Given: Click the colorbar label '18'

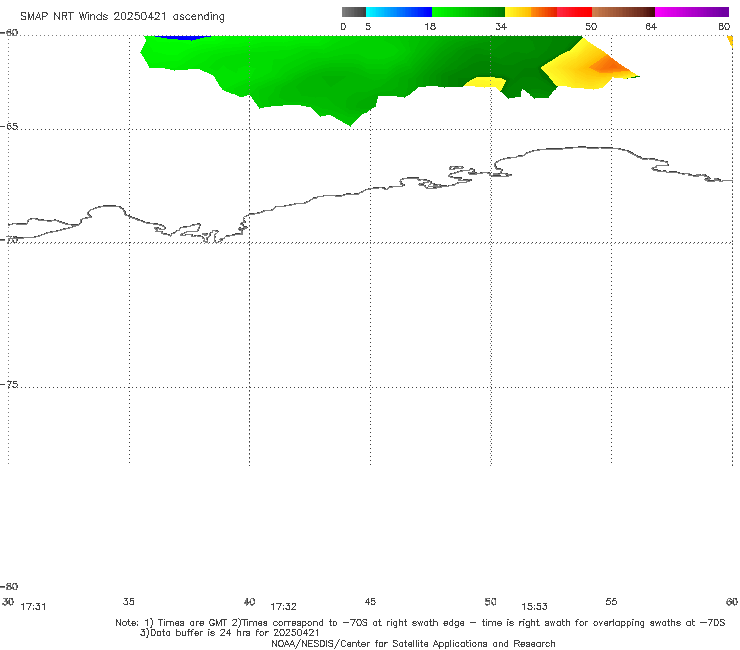Looking at the screenshot, I should pos(430,26).
